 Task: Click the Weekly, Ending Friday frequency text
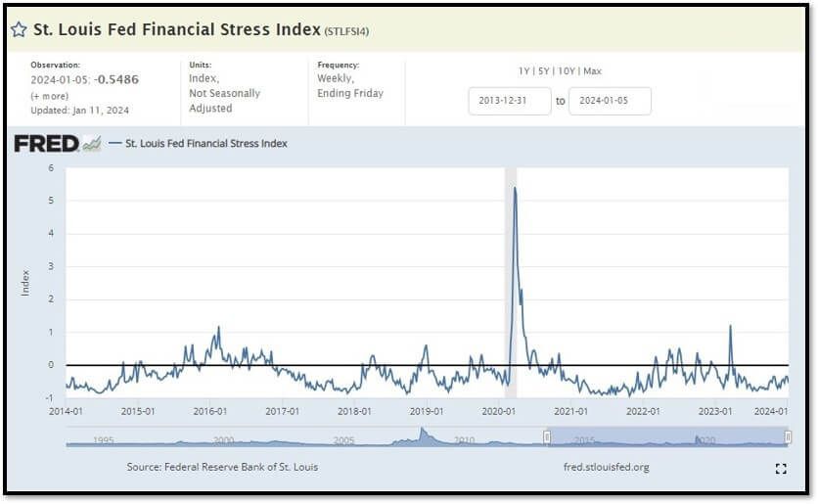pos(350,85)
